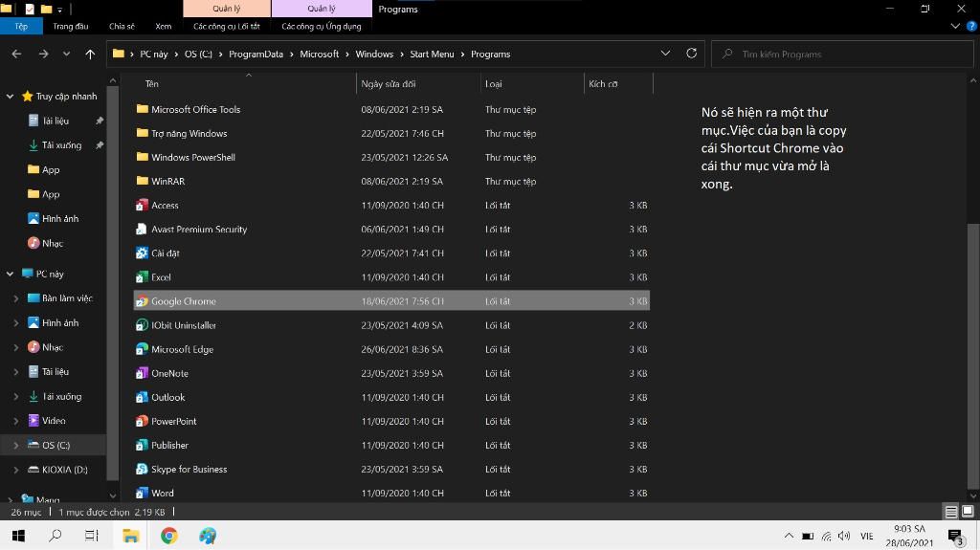The image size is (980, 550).
Task: Open the Tệp file menu
Action: point(21,26)
